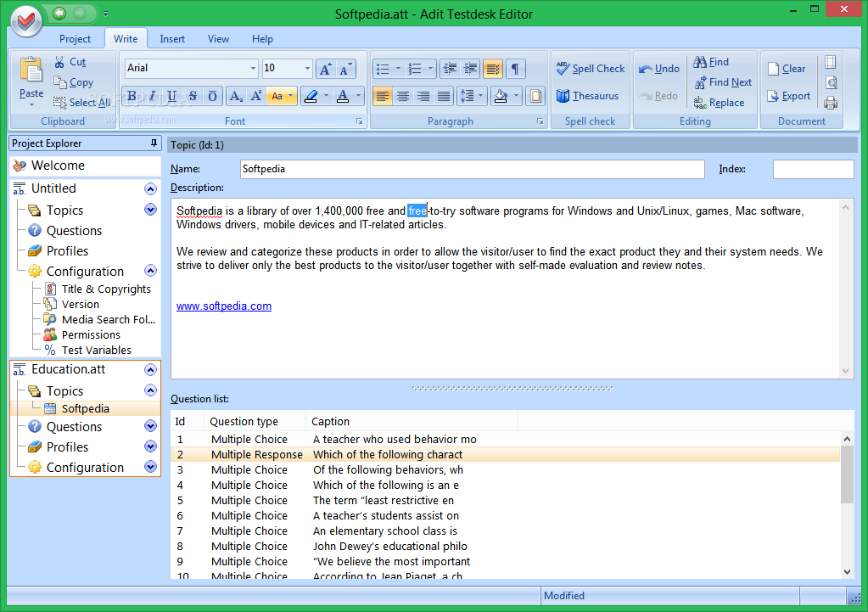Click the Adit Testdesk application orb button
Viewport: 868px width, 612px height.
pyautogui.click(x=26, y=21)
